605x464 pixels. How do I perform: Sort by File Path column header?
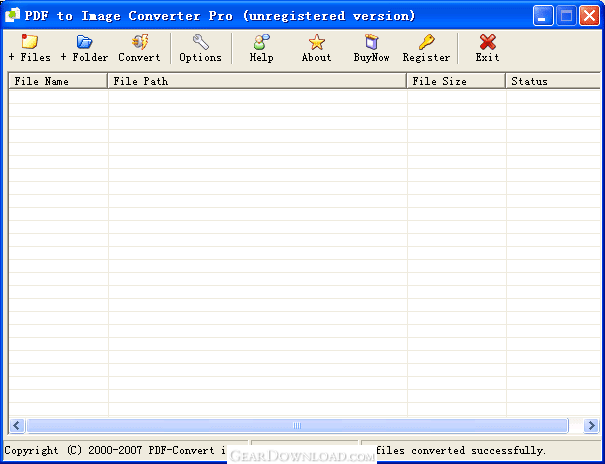coord(257,81)
